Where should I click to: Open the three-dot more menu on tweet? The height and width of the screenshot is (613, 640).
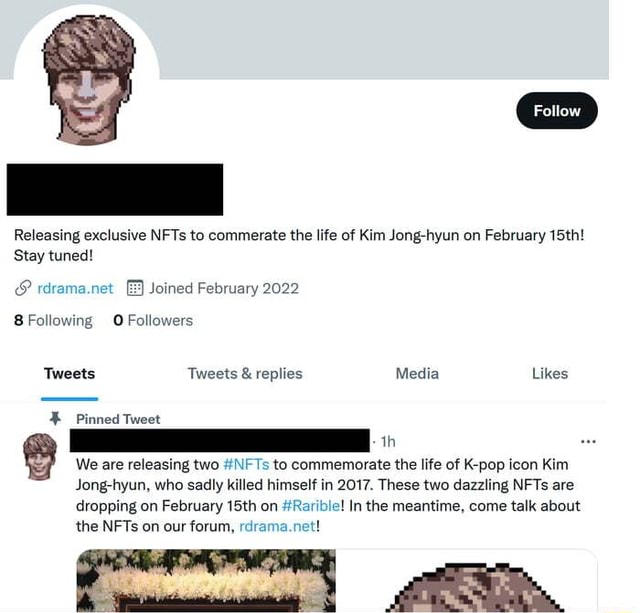coord(588,441)
